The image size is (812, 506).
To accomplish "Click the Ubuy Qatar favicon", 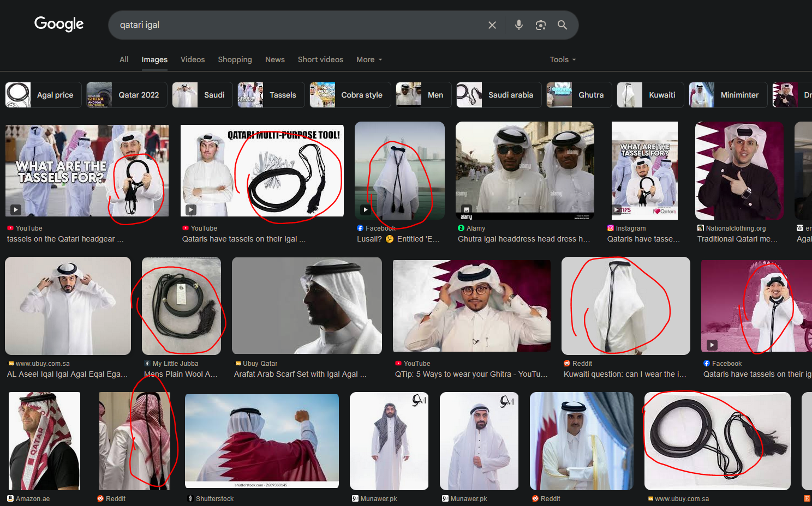I will 237,364.
